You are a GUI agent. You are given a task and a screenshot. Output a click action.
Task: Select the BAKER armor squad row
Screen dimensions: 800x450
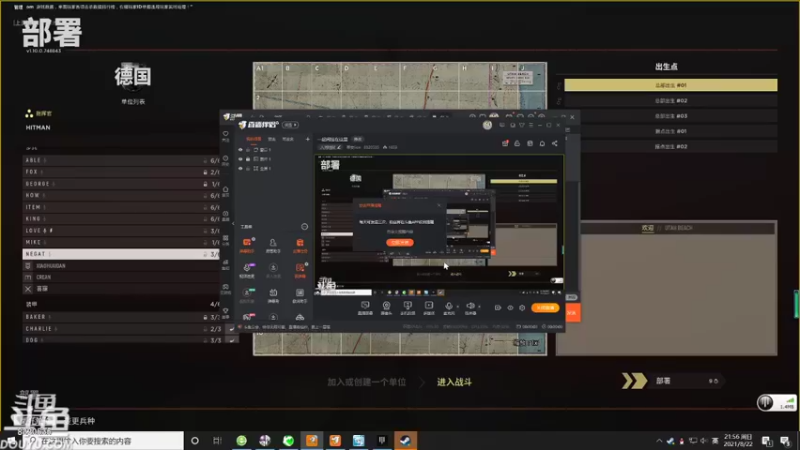121,317
